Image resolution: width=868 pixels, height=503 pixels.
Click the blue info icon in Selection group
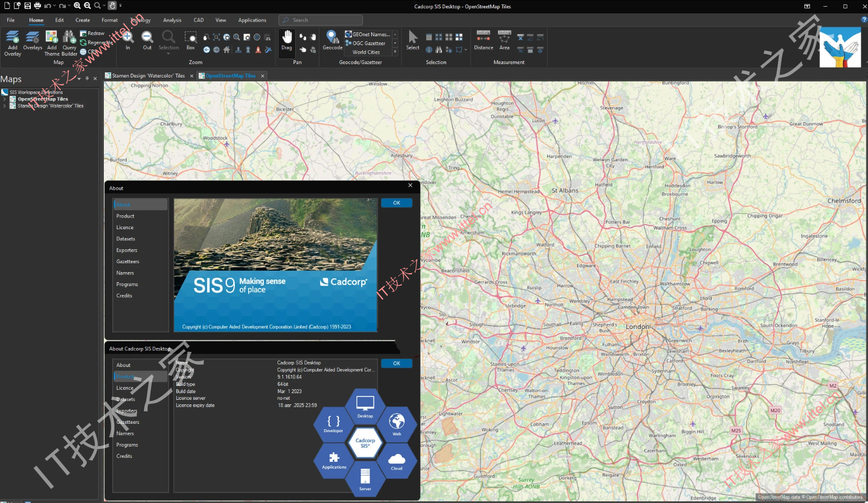pos(429,50)
